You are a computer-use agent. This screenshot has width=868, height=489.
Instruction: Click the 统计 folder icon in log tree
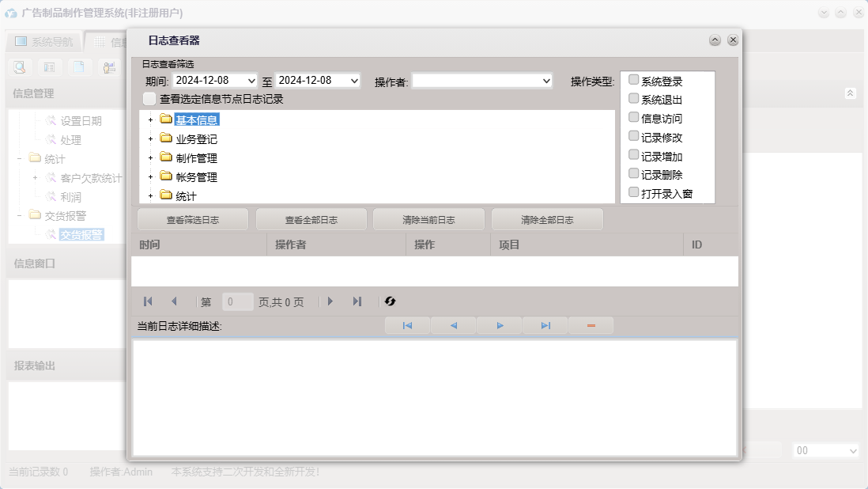coord(166,195)
